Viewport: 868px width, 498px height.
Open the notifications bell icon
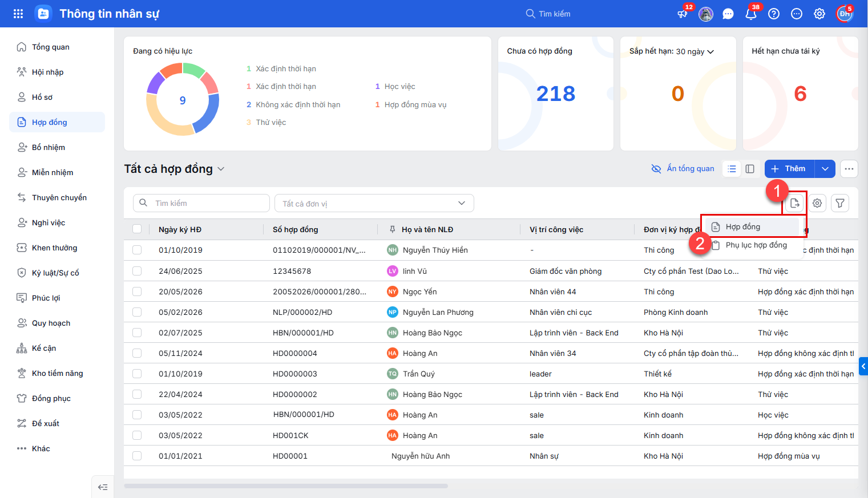click(x=751, y=14)
